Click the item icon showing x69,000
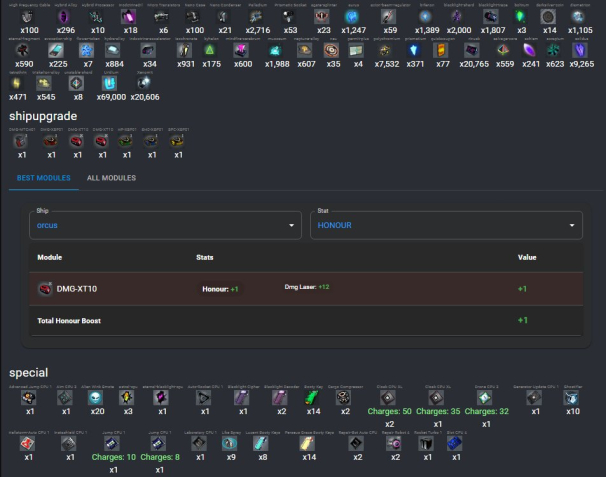 110,83
